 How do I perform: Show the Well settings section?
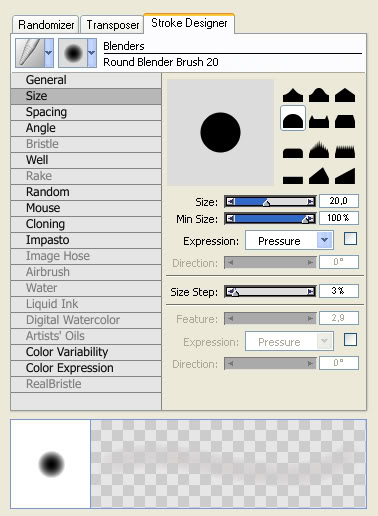pos(86,160)
